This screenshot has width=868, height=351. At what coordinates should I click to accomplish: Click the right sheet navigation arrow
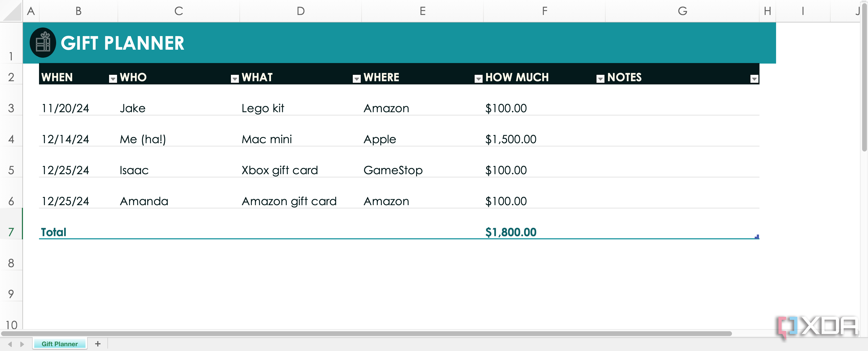tap(22, 344)
